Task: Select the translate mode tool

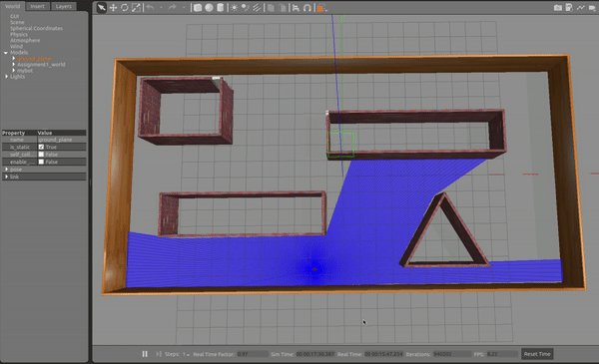Action: coord(114,8)
